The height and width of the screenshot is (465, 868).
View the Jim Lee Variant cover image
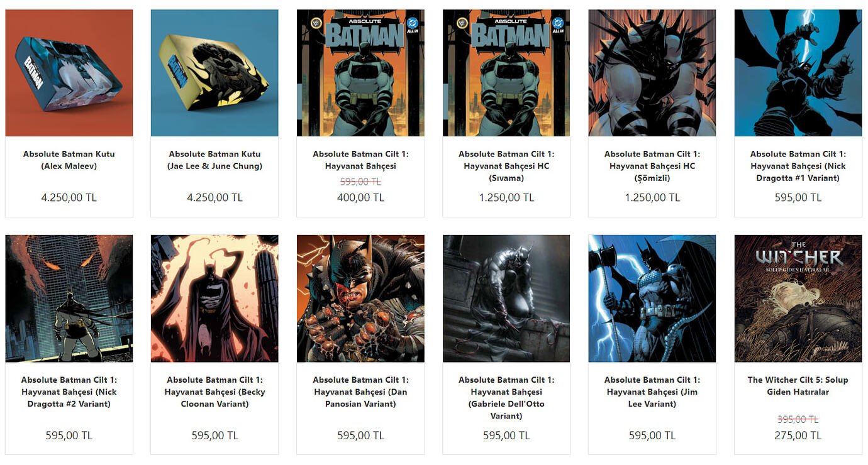pos(652,298)
